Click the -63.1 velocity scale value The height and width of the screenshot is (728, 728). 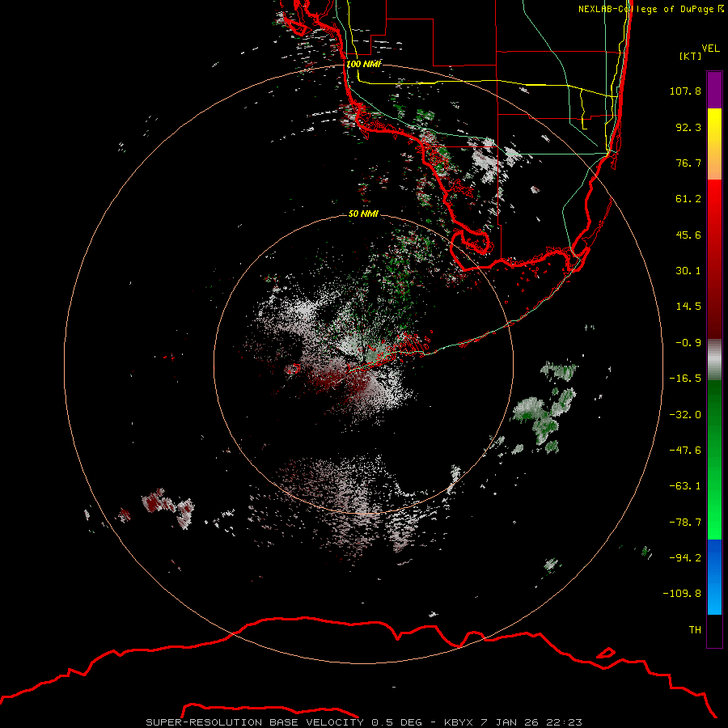pos(685,486)
